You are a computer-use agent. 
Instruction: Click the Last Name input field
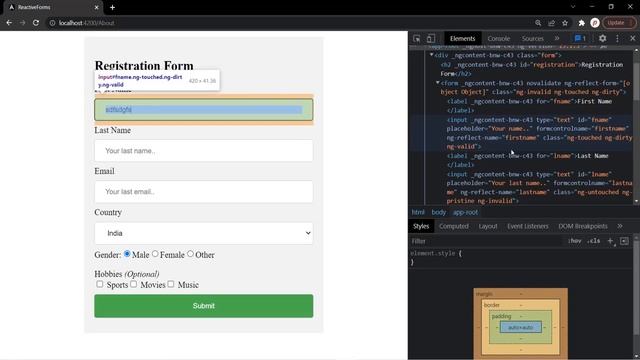[204, 151]
